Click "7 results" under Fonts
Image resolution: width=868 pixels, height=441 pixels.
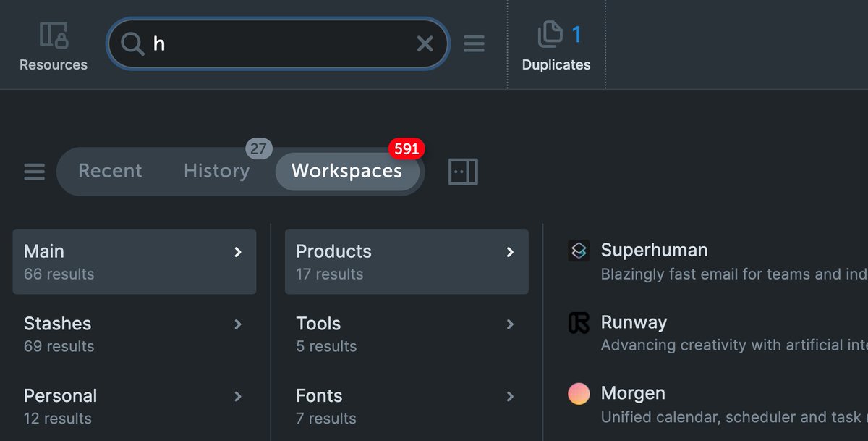coord(326,419)
